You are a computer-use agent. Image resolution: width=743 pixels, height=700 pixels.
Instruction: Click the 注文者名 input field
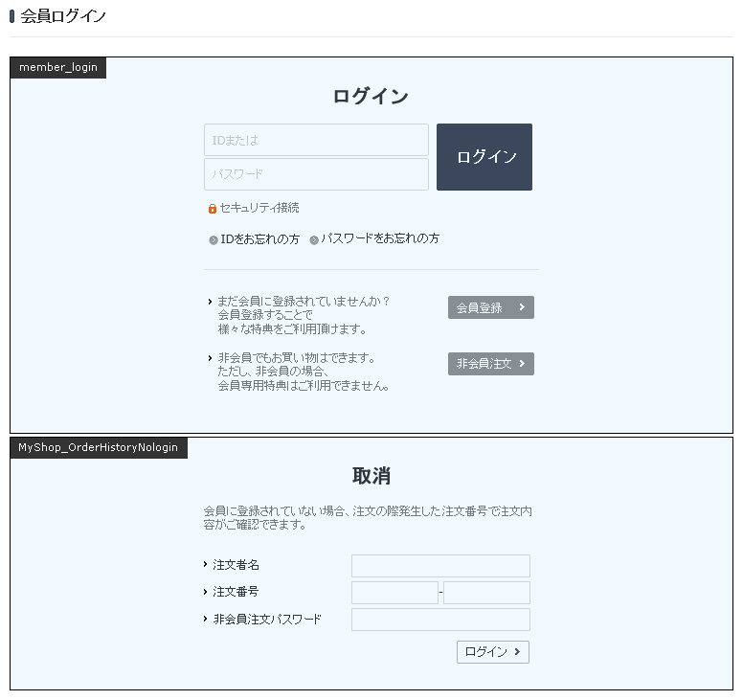coord(440,566)
